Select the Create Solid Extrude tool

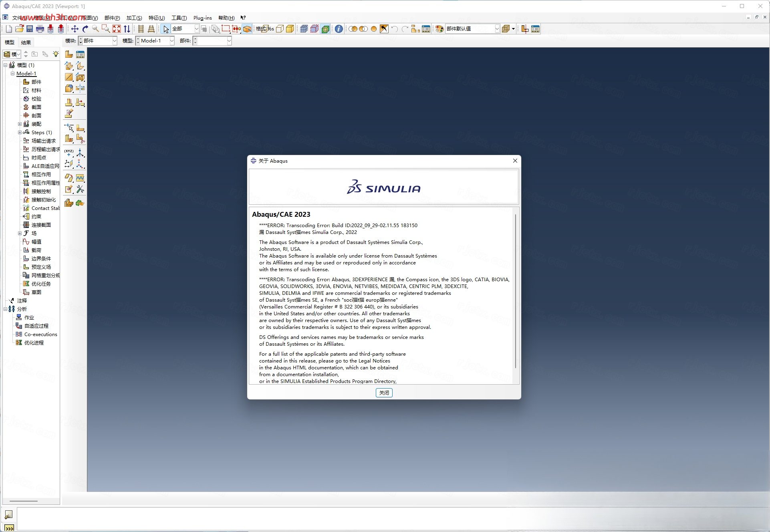[69, 66]
